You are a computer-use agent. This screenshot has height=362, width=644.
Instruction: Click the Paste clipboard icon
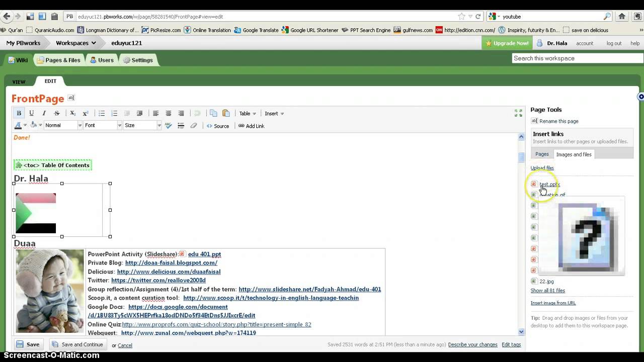(226, 113)
